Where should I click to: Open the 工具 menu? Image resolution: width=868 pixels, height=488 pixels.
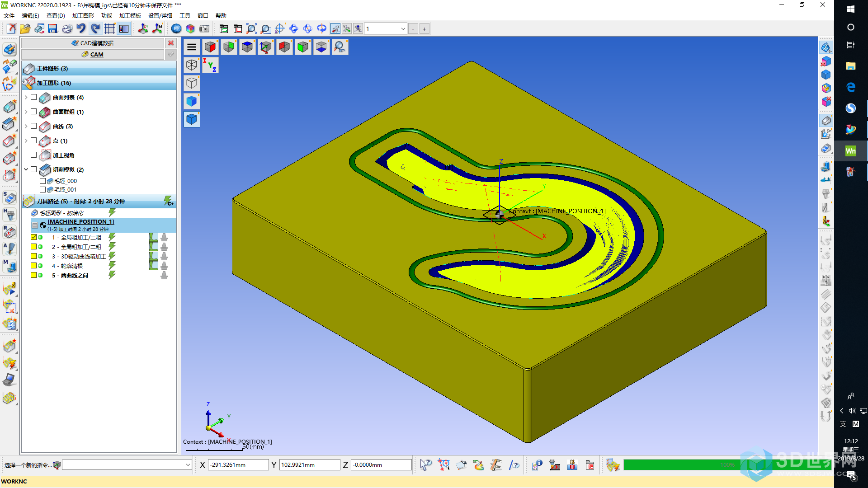(185, 16)
